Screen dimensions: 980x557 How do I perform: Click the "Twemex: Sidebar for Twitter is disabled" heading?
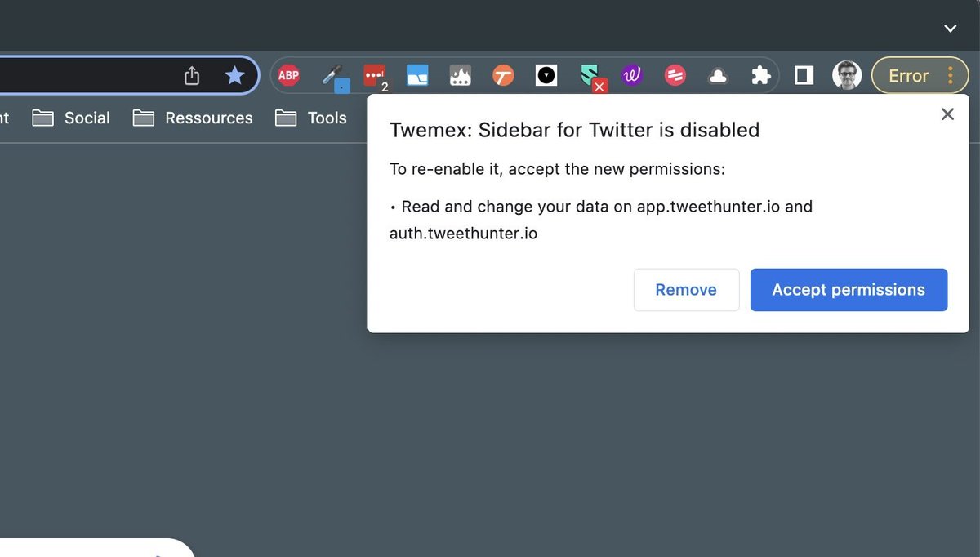point(575,130)
